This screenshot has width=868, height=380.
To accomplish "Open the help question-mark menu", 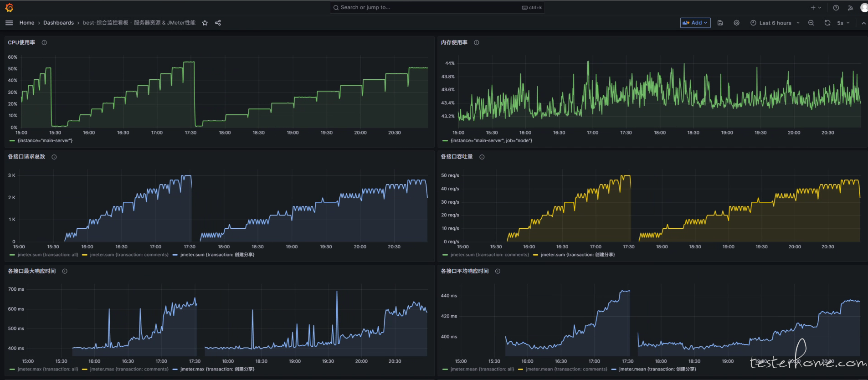I will (x=836, y=8).
